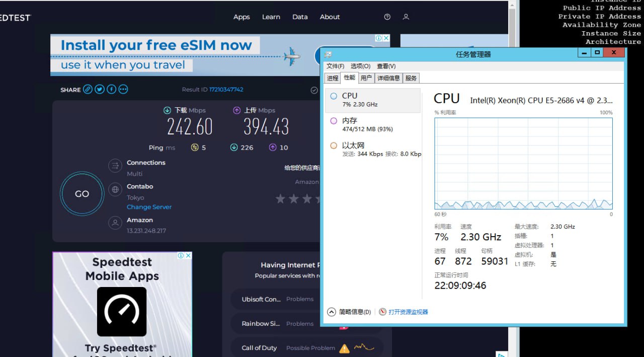Switch to the 用户 tab
Screen dimensions: 644x357
point(366,78)
